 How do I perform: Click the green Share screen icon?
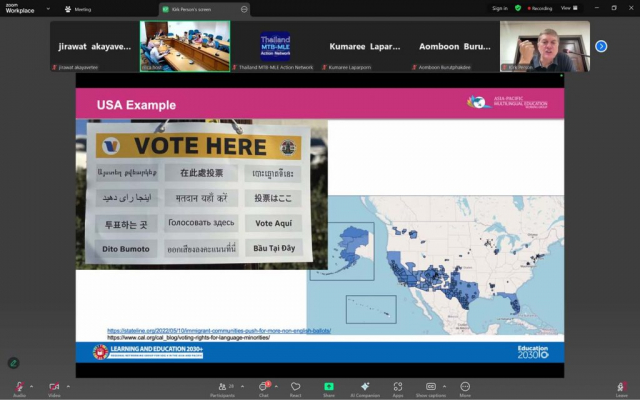pos(328,386)
